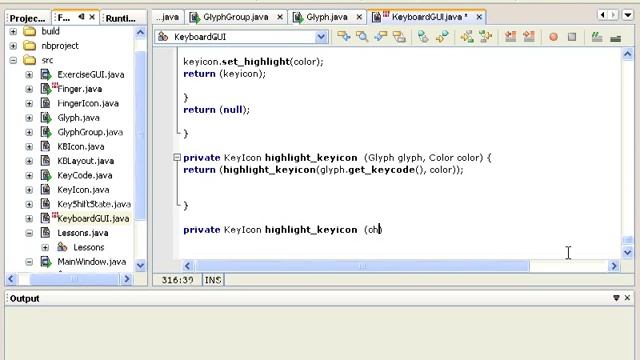This screenshot has width=640, height=360.
Task: Select the KBIcon.java file
Action: coord(80,147)
